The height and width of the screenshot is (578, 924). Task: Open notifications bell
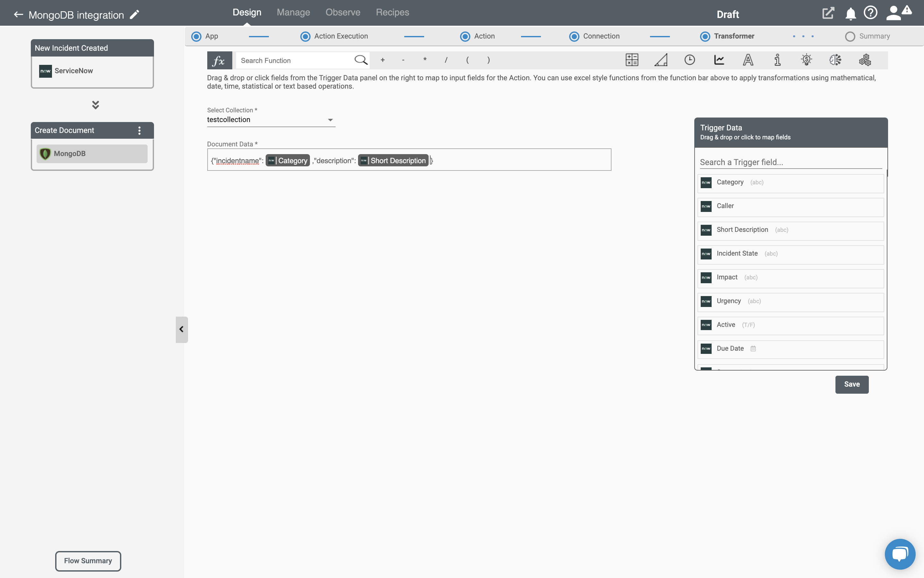(850, 14)
